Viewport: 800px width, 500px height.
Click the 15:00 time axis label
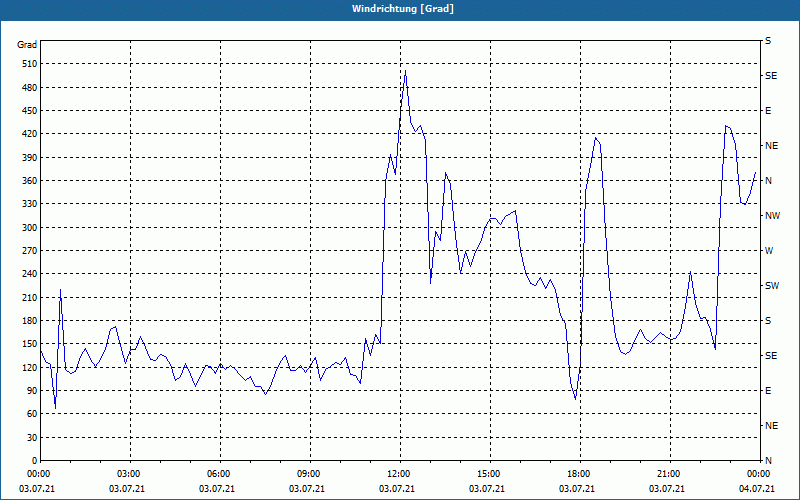click(x=487, y=473)
